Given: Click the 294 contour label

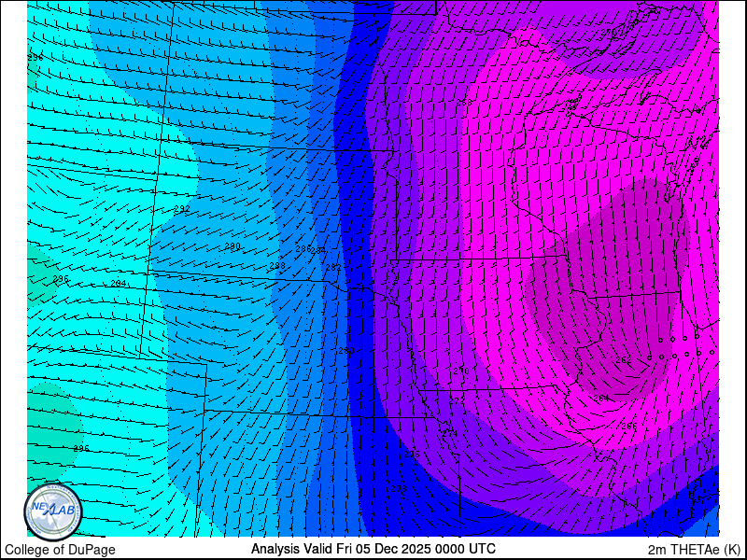Looking at the screenshot, I should 119,284.
